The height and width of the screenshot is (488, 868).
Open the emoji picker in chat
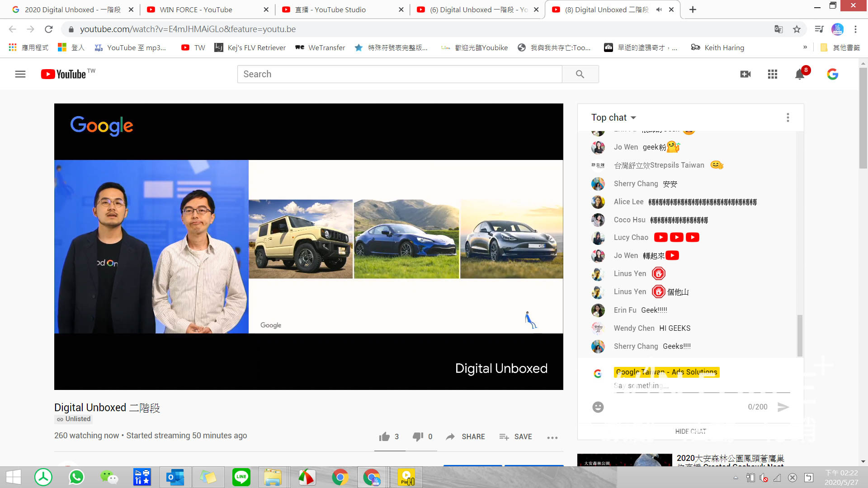(x=598, y=407)
